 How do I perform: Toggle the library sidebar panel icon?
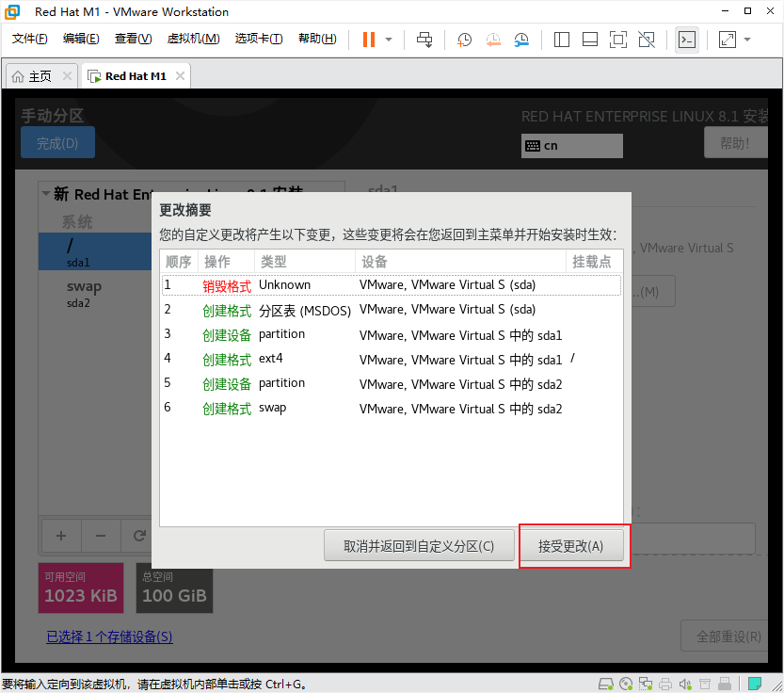coord(562,40)
